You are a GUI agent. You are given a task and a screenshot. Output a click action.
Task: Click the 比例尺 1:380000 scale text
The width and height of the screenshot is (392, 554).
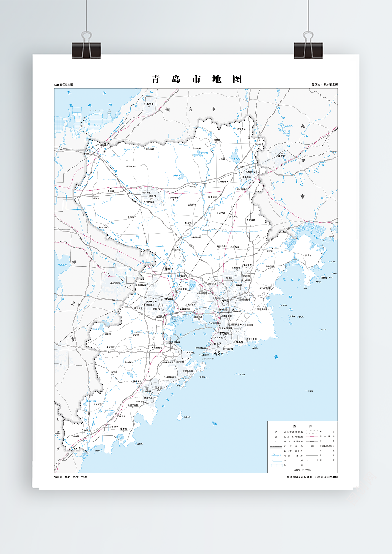tap(303, 470)
